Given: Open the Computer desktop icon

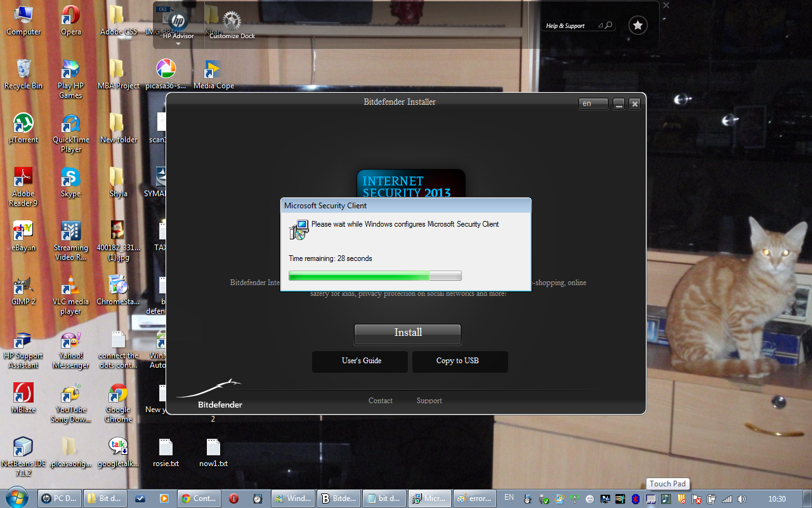Looking at the screenshot, I should [23, 21].
